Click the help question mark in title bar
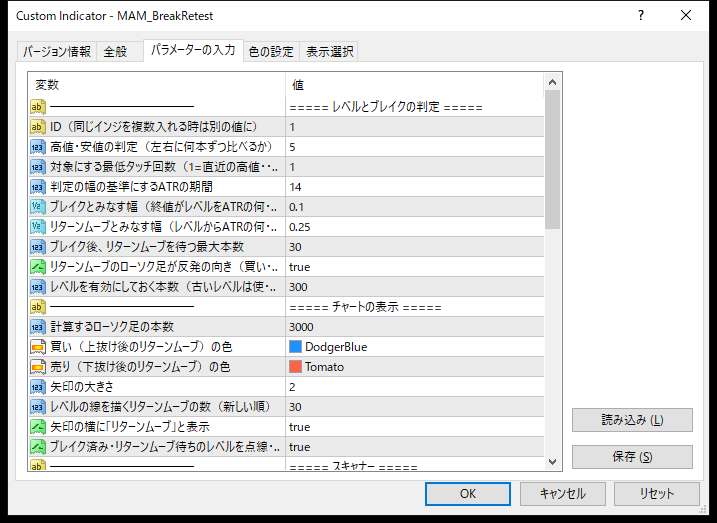The width and height of the screenshot is (717, 523). coord(641,16)
